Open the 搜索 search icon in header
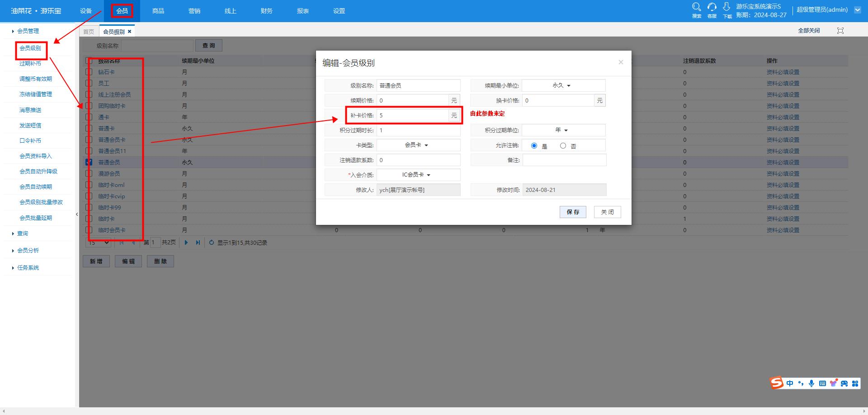Image resolution: width=868 pixels, height=415 pixels. [x=697, y=7]
